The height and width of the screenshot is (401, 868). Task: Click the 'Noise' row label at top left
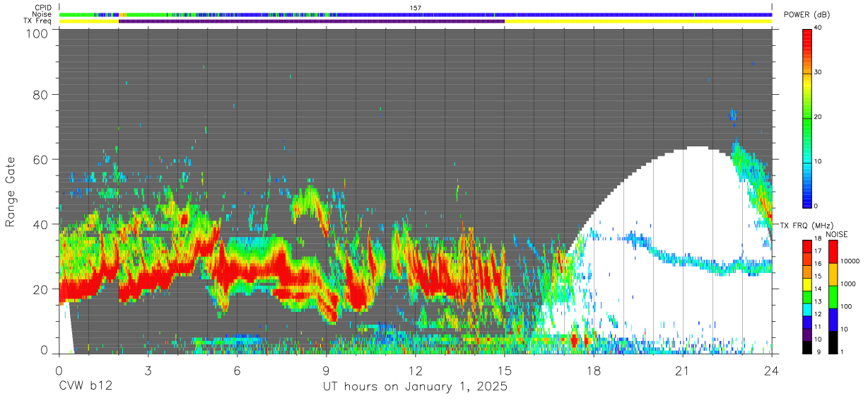click(x=43, y=14)
